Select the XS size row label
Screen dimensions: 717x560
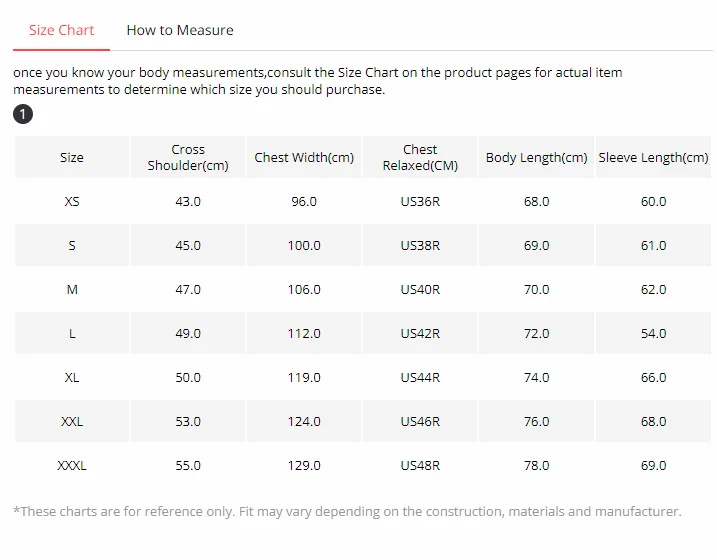tap(72, 202)
